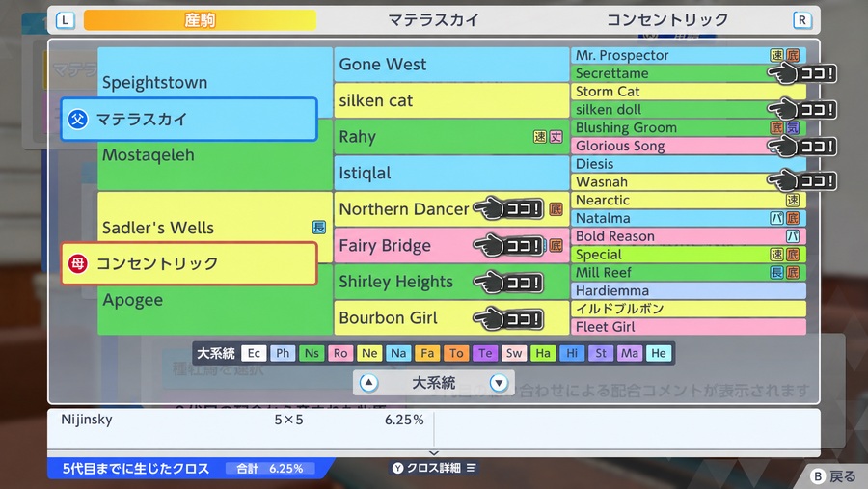Click the L shoulder button icon

coord(66,20)
